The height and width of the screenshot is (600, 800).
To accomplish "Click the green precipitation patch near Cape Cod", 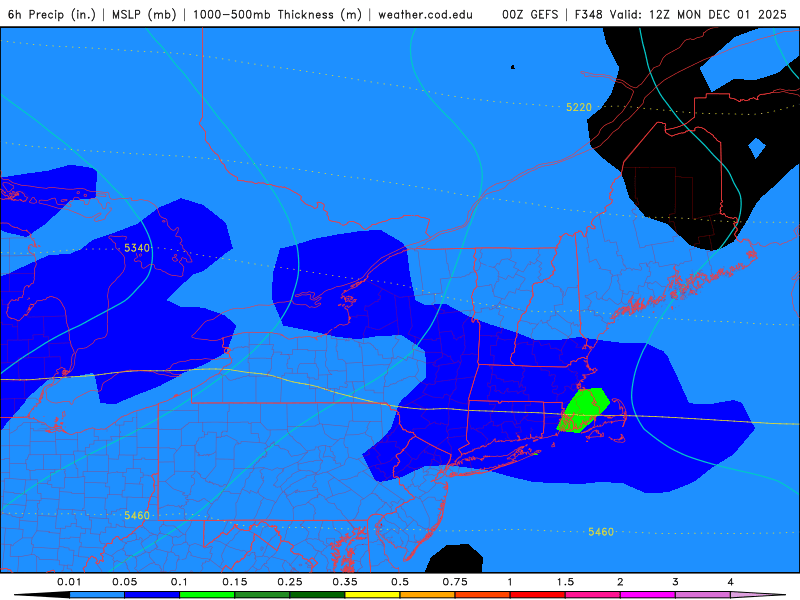I will click(583, 411).
